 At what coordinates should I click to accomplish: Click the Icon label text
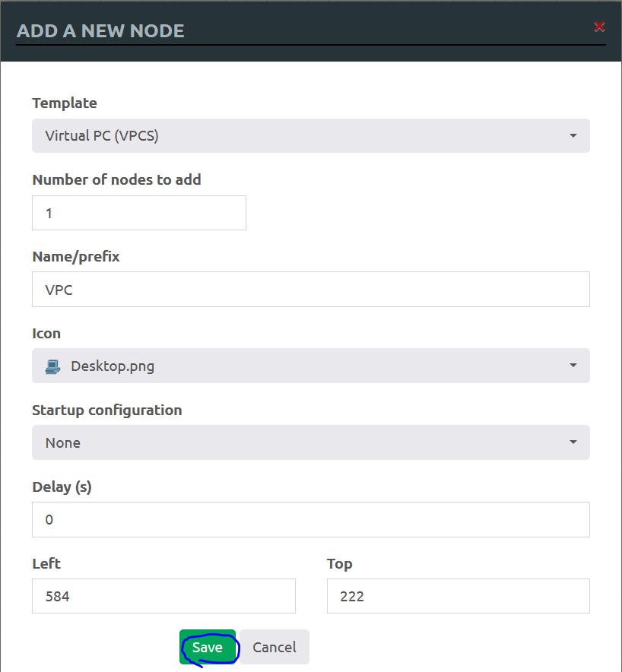coord(46,334)
